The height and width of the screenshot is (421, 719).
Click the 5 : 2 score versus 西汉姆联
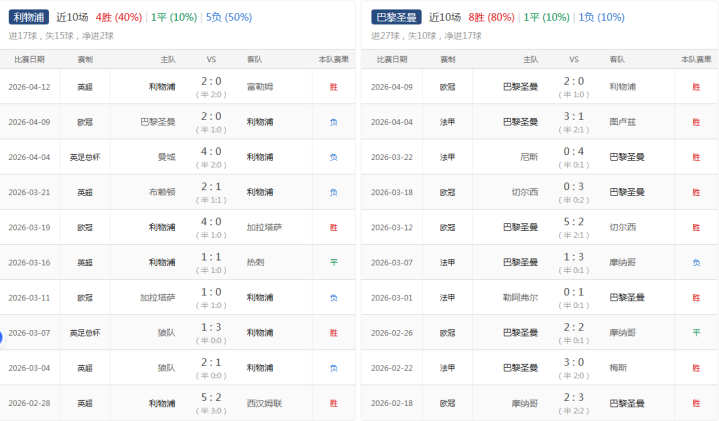click(x=211, y=397)
